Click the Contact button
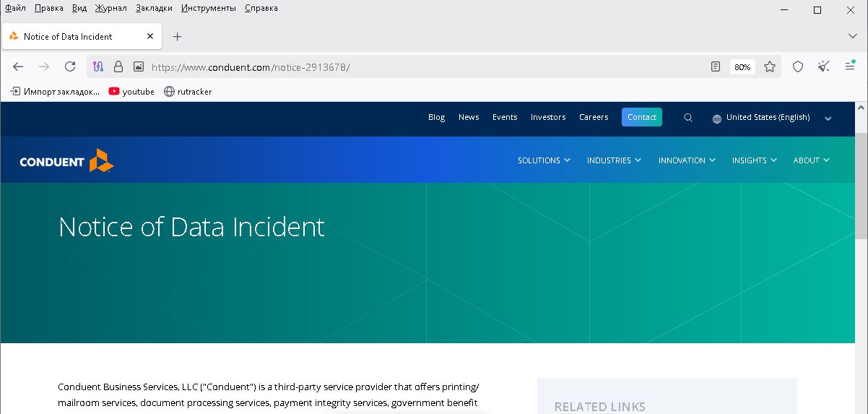Screen dimensions: 868x414 tap(641, 117)
